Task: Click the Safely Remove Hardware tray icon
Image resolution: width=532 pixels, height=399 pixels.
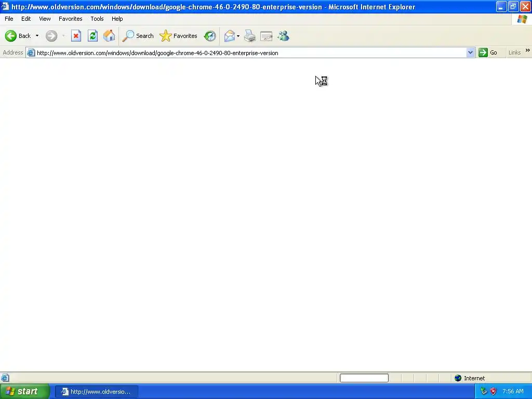Action: click(x=484, y=391)
